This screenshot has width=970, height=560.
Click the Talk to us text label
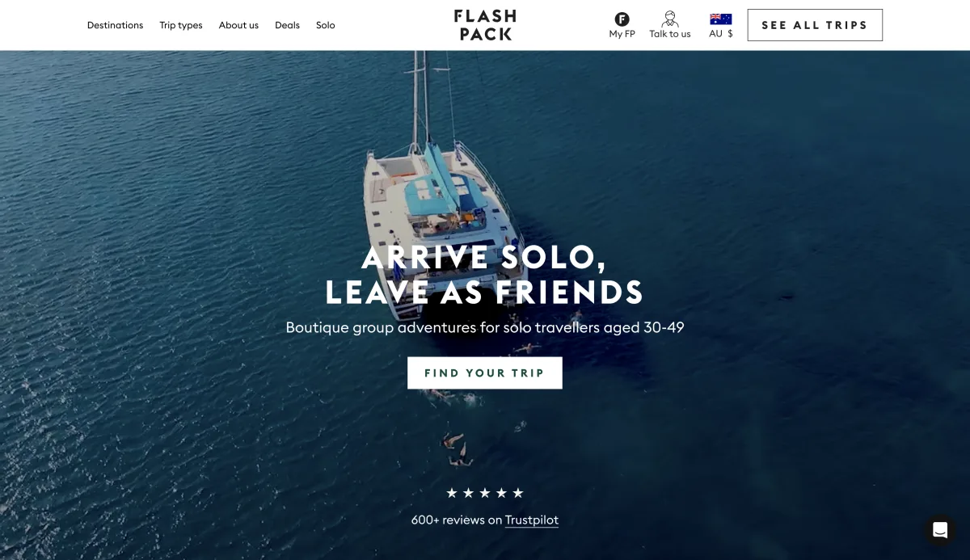click(x=670, y=34)
